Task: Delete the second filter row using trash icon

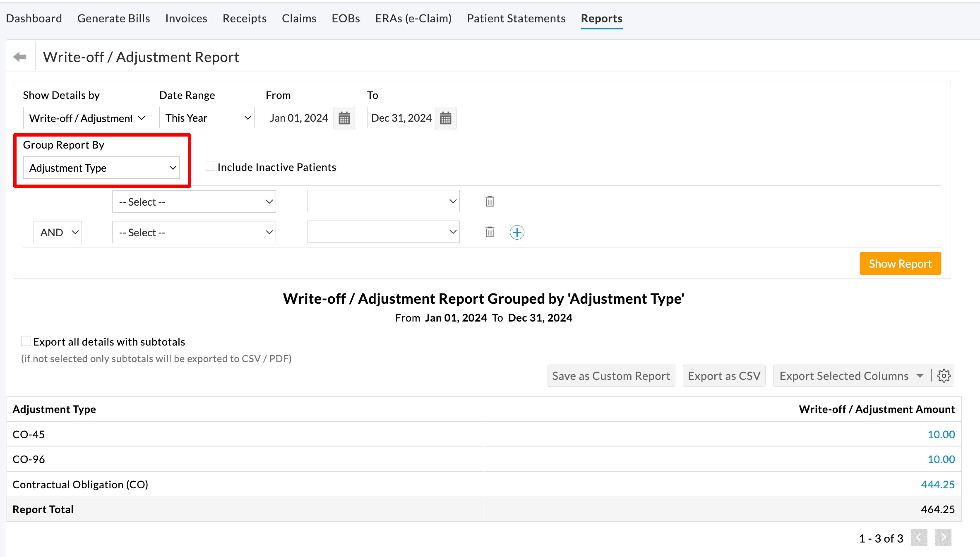Action: point(490,232)
